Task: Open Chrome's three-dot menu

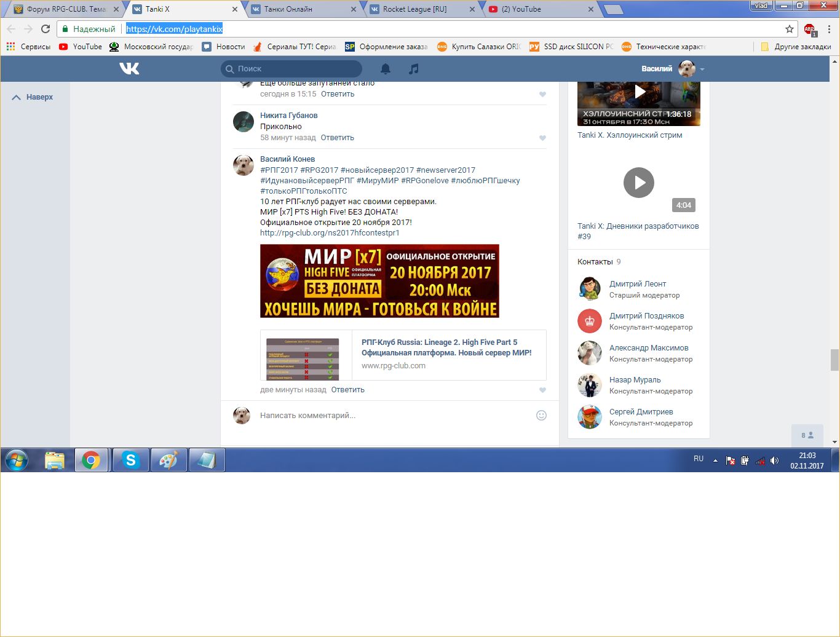Action: point(829,29)
